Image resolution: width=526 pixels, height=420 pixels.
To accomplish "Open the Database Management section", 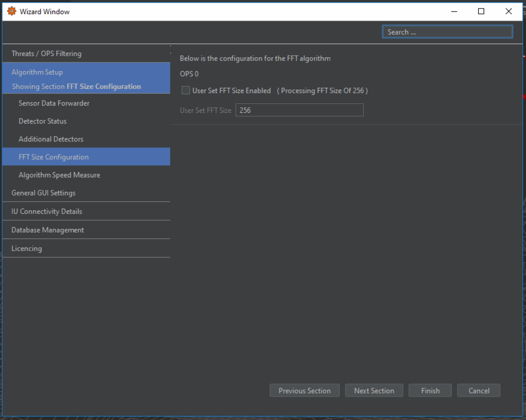I will (x=48, y=230).
